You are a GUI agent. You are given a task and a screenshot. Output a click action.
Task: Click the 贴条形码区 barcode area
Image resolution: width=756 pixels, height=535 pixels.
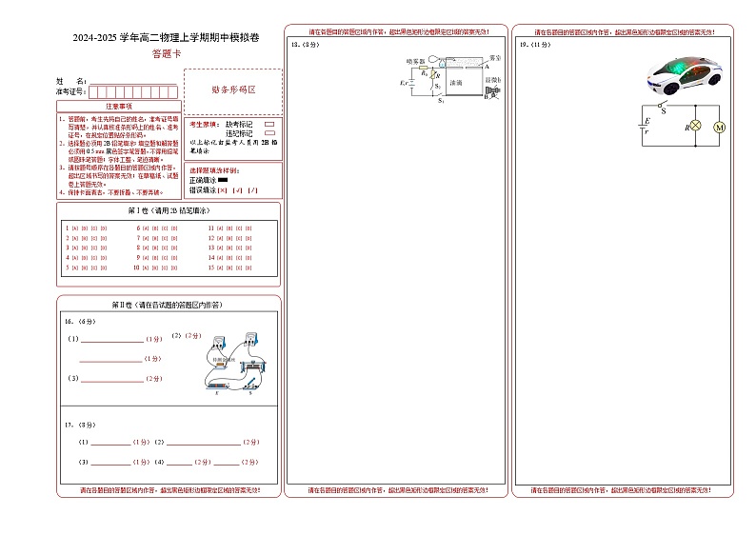pyautogui.click(x=232, y=89)
